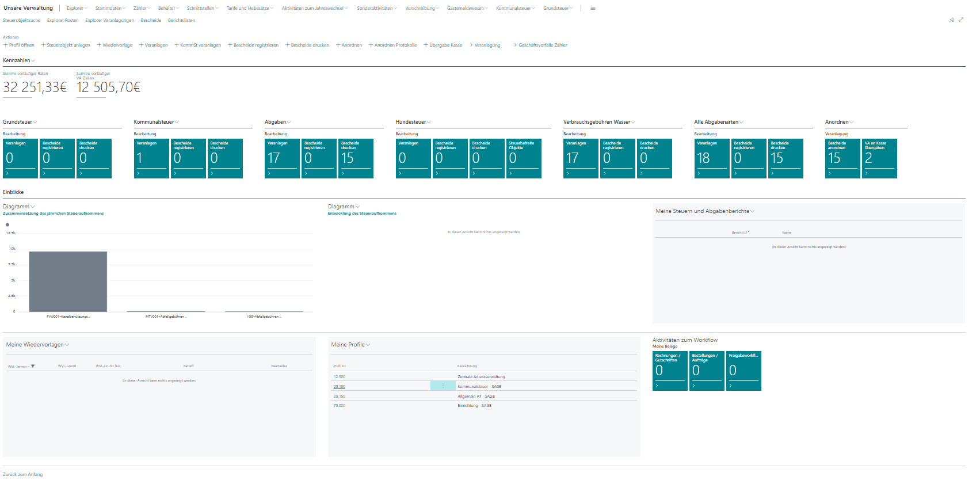Expand the Hundesteuer group chevron
Image resolution: width=980 pixels, height=480 pixels.
429,122
